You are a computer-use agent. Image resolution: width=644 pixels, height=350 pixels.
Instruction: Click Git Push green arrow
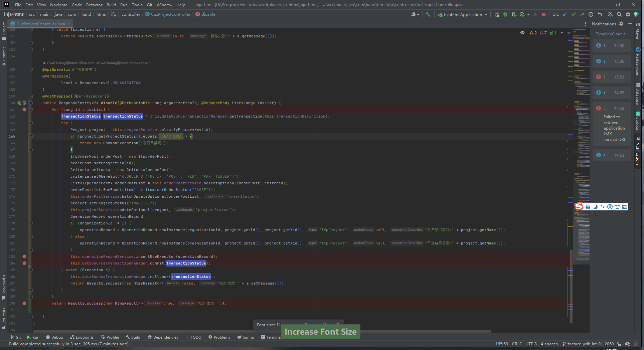click(x=582, y=14)
